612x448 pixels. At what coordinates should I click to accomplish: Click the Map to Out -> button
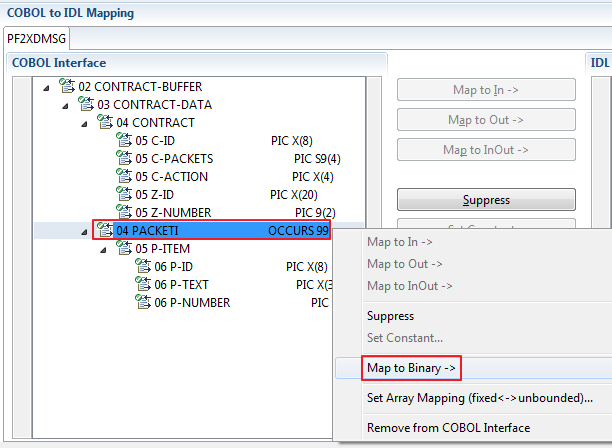pos(486,120)
